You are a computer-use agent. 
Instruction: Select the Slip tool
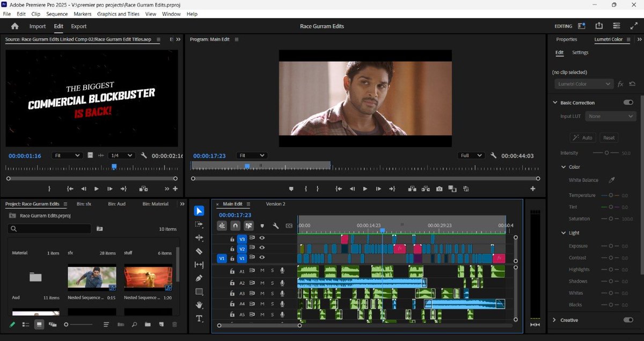click(x=199, y=265)
